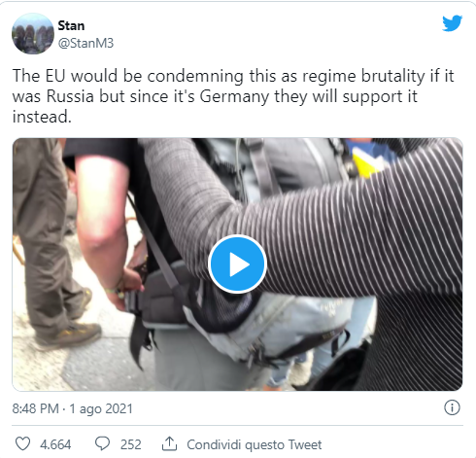Click the 8:48 PM time link
Image resolution: width=476 pixels, height=458 pixels.
pyautogui.click(x=36, y=408)
